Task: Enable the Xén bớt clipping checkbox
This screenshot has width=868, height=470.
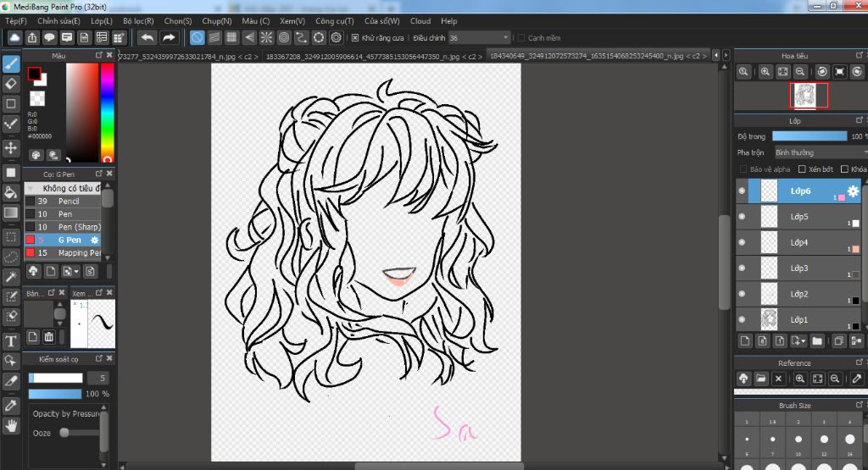Action: [802, 169]
